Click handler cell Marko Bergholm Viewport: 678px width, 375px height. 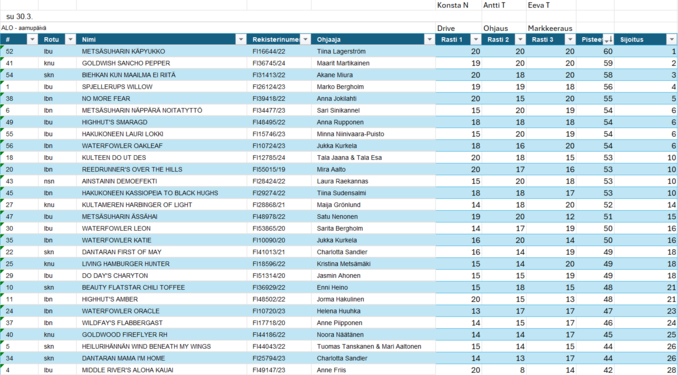click(373, 87)
